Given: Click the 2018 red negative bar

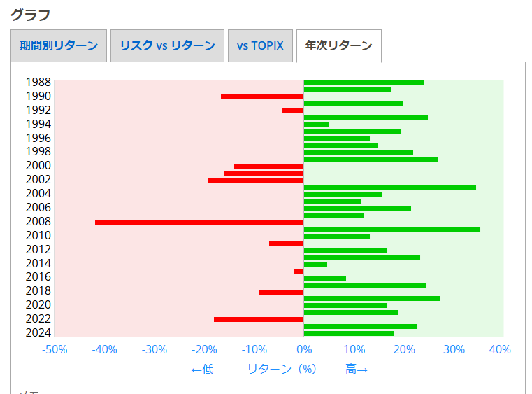Looking at the screenshot, I should click(281, 292).
